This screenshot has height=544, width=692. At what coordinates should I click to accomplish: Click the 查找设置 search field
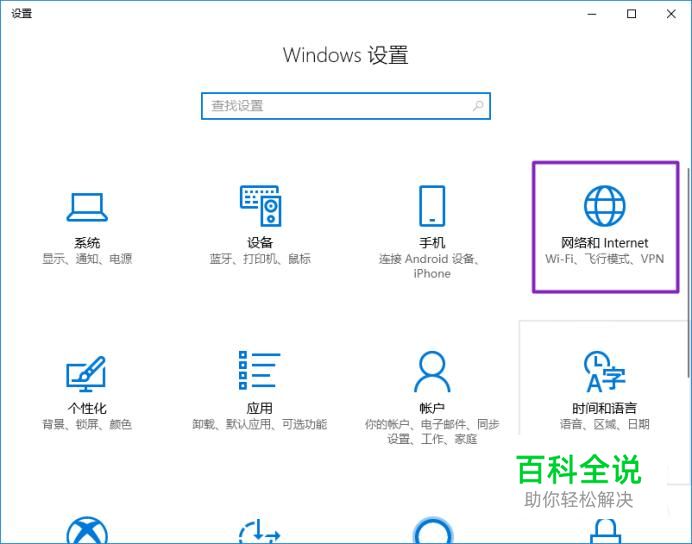point(346,106)
